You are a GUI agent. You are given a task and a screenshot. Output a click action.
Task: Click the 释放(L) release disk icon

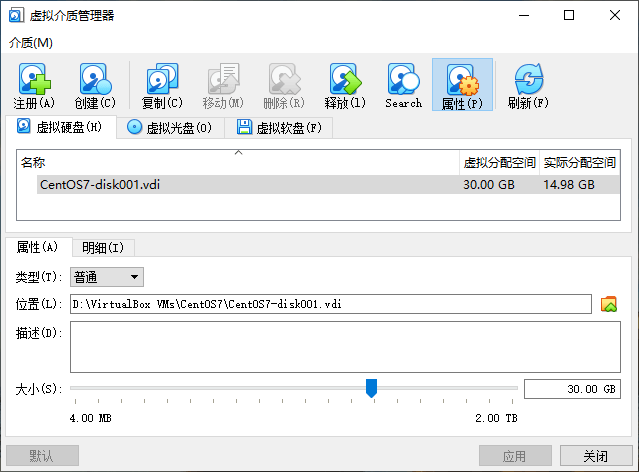click(x=345, y=86)
